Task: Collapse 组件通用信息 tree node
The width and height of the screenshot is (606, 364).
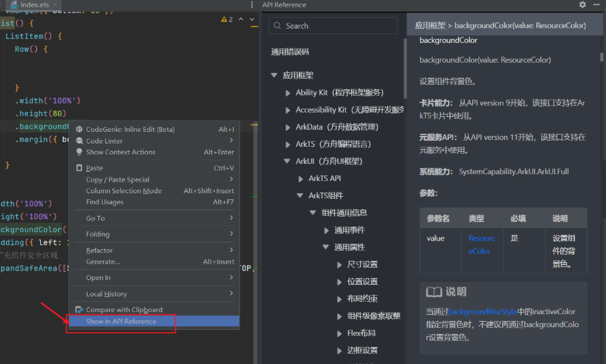Action: [313, 212]
